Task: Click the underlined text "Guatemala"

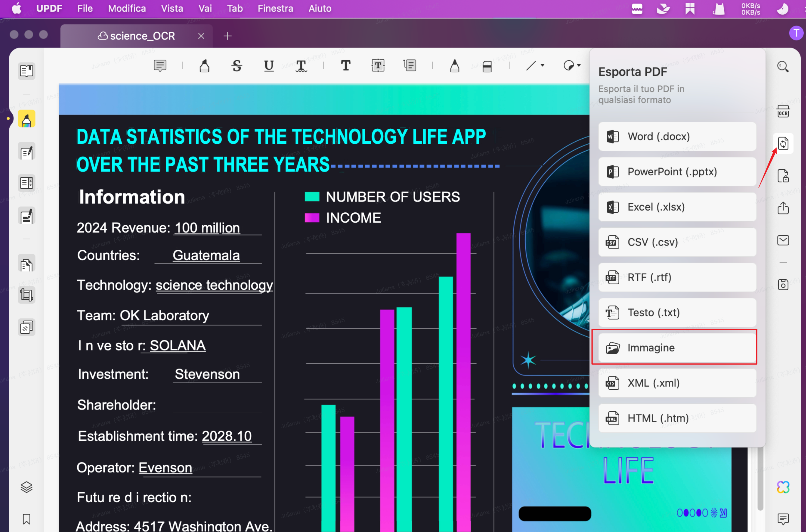Action: 206,256
